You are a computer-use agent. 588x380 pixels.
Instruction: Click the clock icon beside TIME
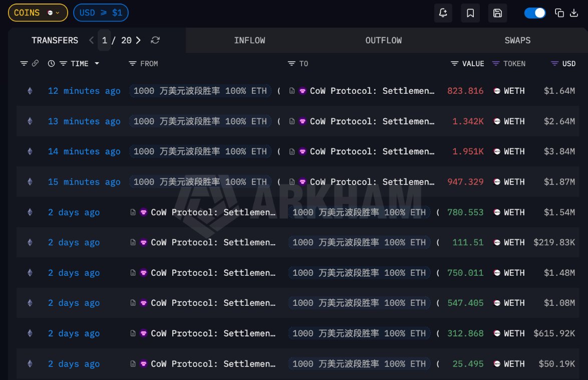(x=52, y=64)
